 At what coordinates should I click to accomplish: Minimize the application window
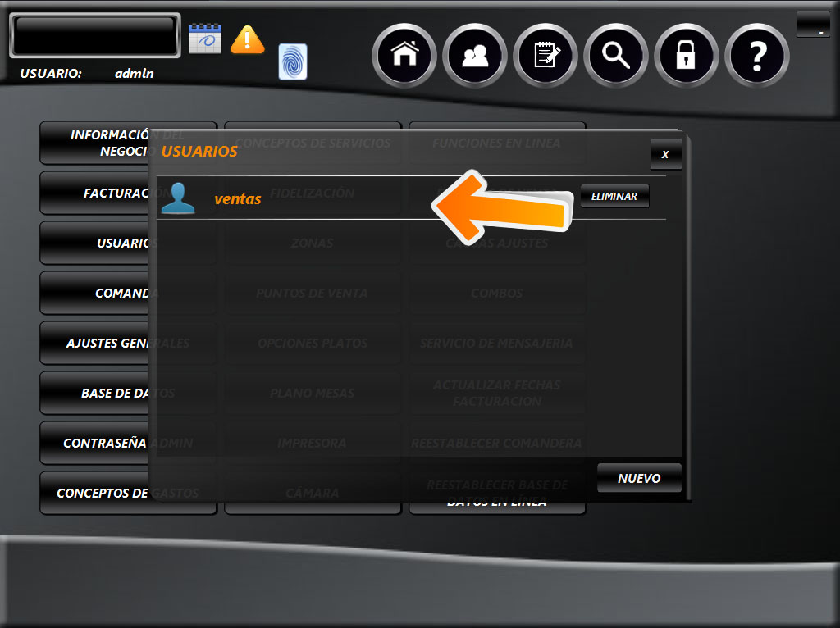(x=820, y=26)
